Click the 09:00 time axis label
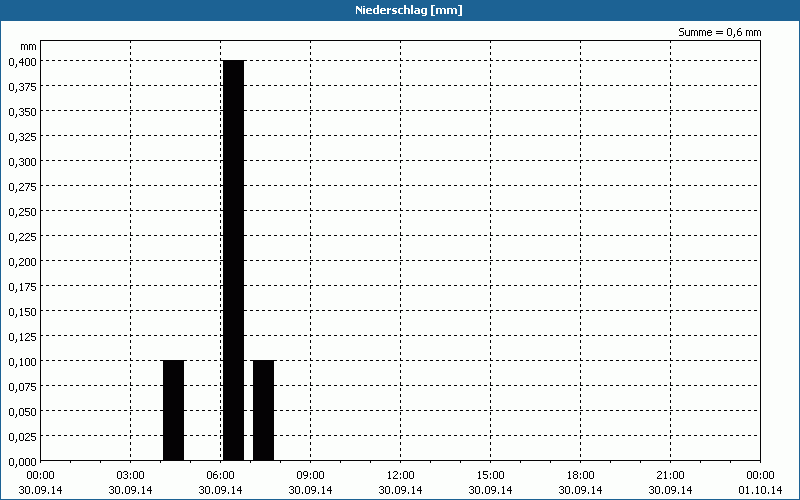 click(x=310, y=475)
